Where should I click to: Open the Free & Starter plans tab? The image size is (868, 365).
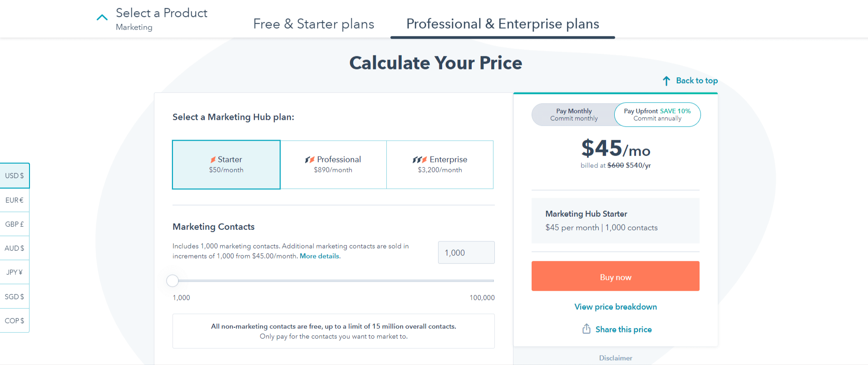click(x=314, y=24)
